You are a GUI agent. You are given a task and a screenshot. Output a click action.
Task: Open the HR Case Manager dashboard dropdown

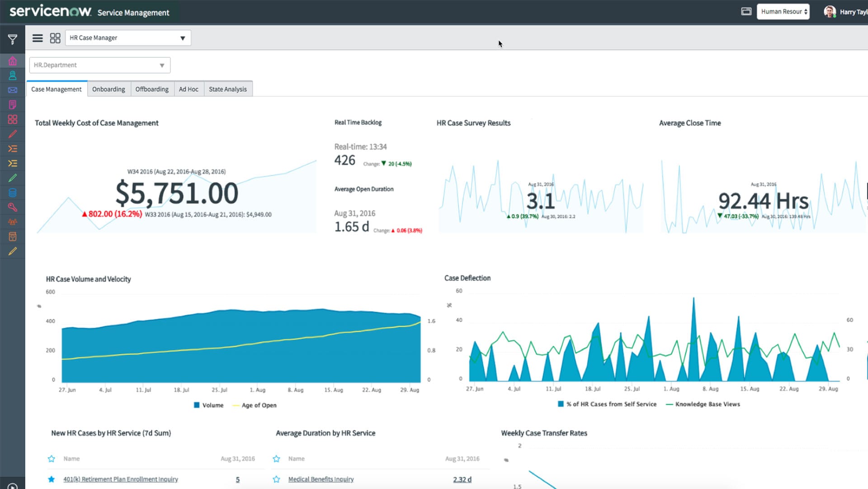pos(128,38)
